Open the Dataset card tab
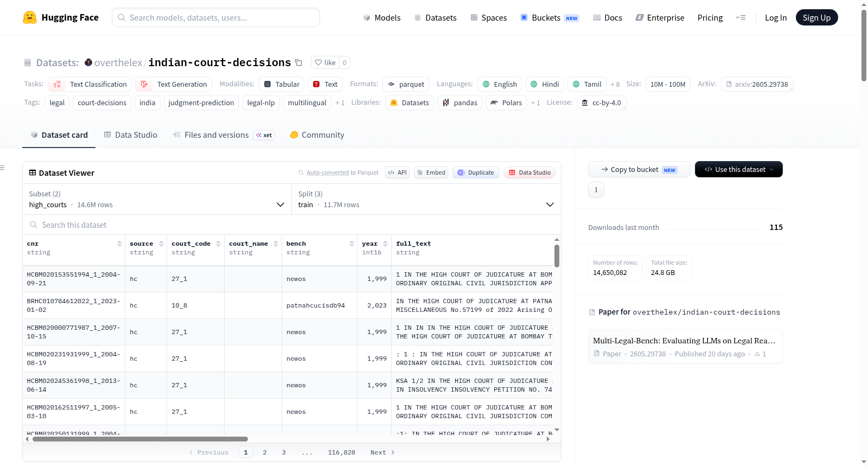This screenshot has width=868, height=467. coord(59,135)
